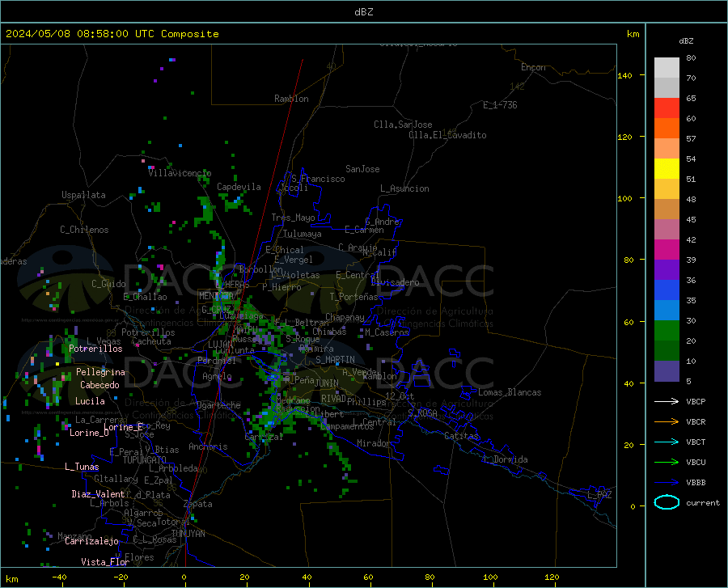The height and width of the screenshot is (588, 728).
Task: Click the 'L_Dormida' map label
Action: pyautogui.click(x=506, y=459)
